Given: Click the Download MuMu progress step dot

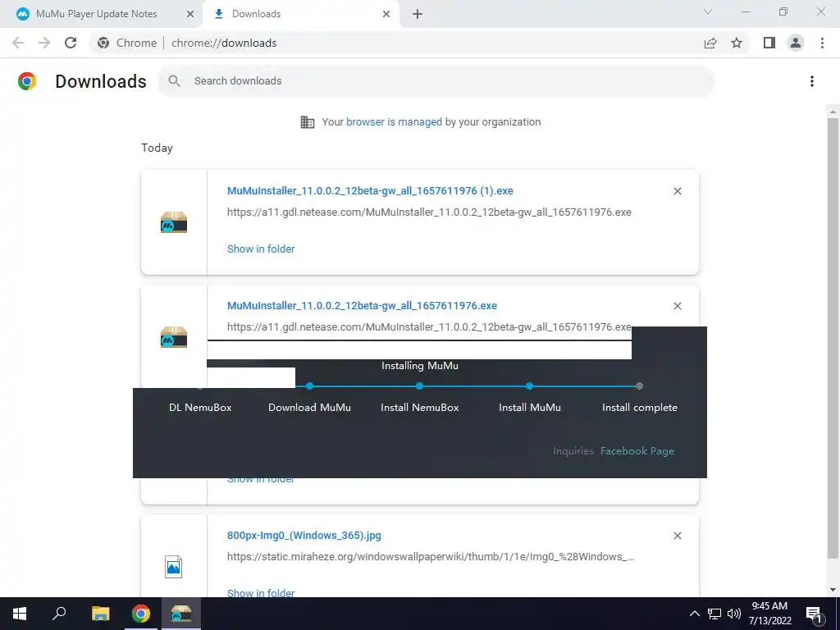Looking at the screenshot, I should pyautogui.click(x=309, y=386).
